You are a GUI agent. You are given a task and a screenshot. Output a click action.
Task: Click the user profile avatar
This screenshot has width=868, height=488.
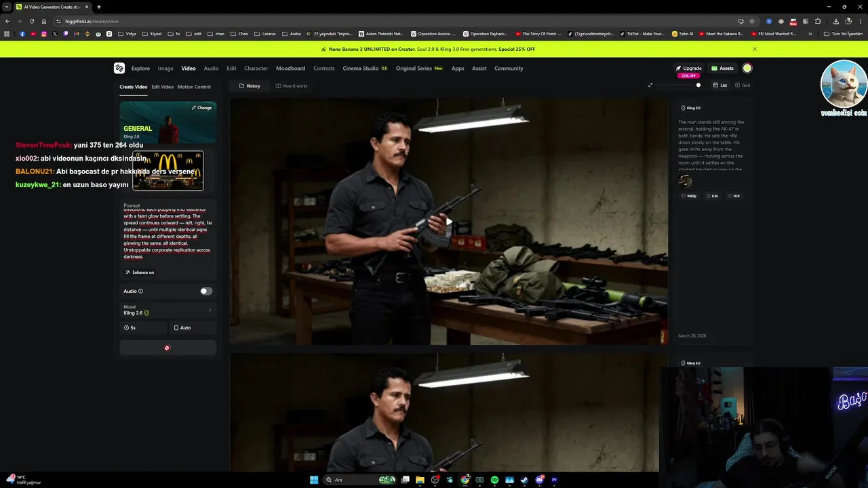[747, 68]
